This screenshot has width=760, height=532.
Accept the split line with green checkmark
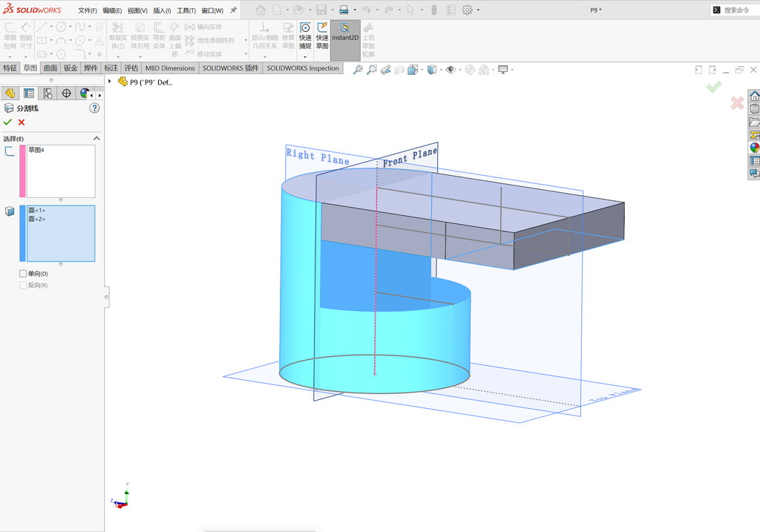[7, 122]
